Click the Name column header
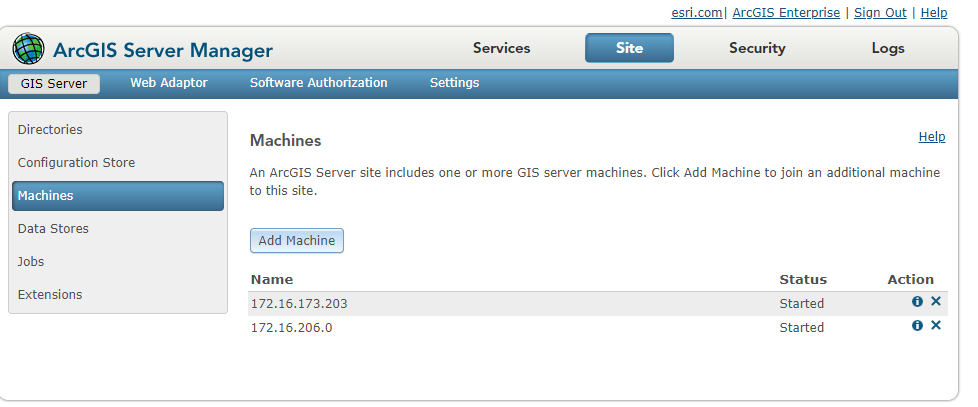This screenshot has height=407, width=978. (x=272, y=279)
